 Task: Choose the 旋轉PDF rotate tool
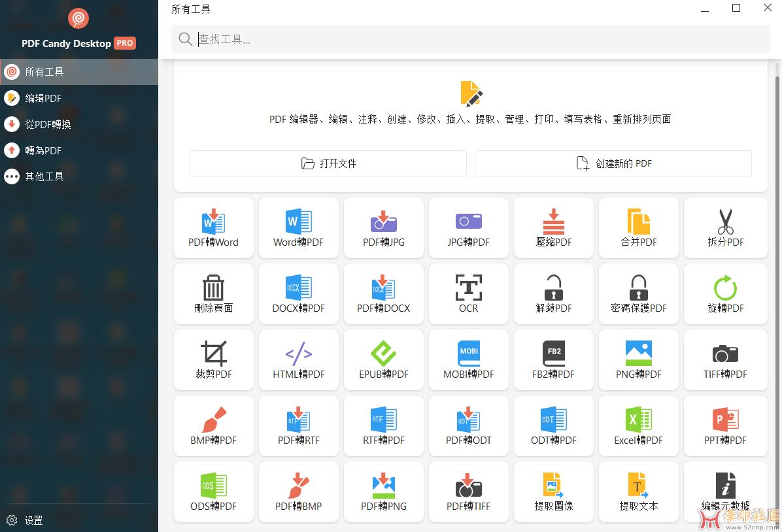[x=725, y=293]
